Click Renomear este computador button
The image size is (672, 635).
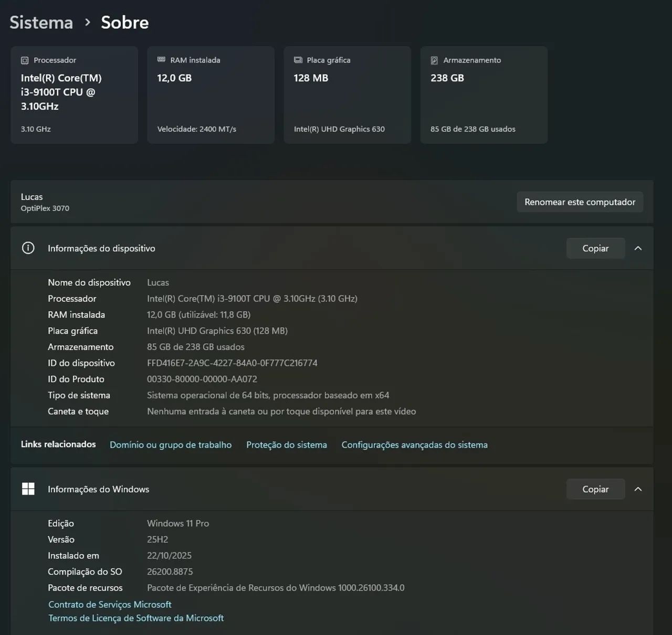580,202
